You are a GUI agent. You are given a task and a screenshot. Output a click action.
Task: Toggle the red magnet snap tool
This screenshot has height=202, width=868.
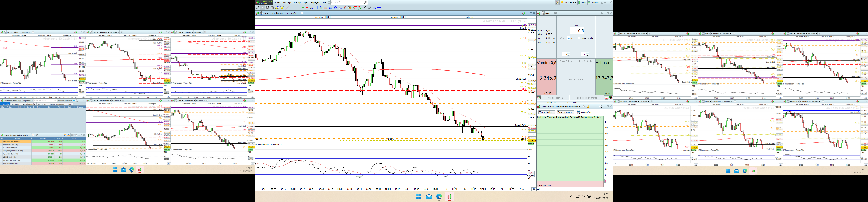click(x=345, y=8)
